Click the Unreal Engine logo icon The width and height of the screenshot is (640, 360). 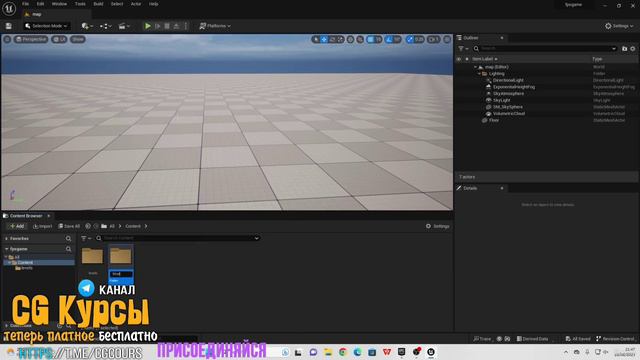pyautogui.click(x=9, y=8)
